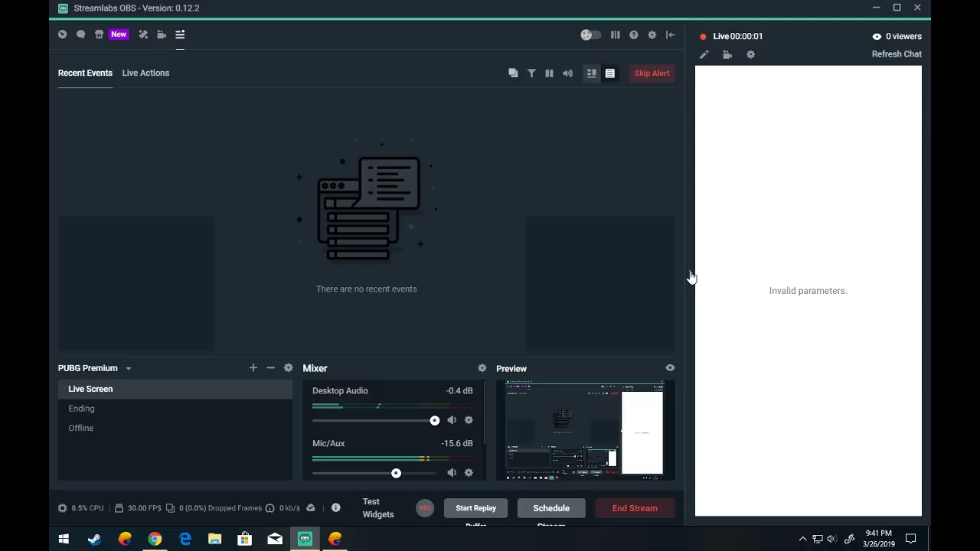Select the Ending scene

175,409
